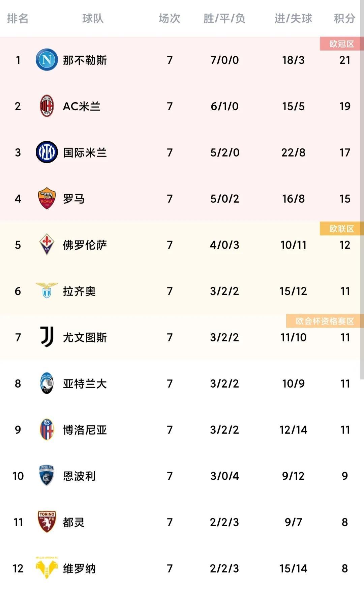Viewport: 364px width, 589px height.
Task: Click the Bologna BFC crest
Action: [x=47, y=429]
